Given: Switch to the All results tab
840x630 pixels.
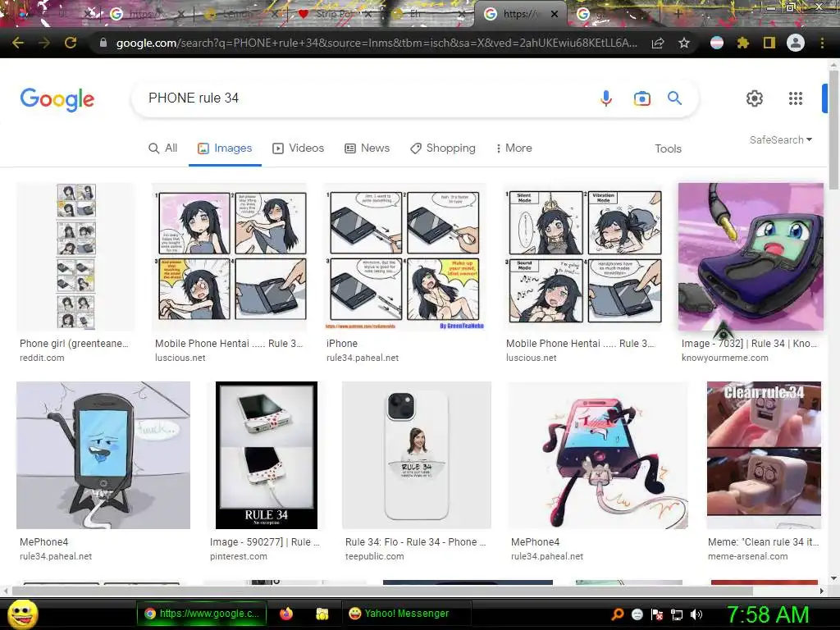Looking at the screenshot, I should [163, 148].
